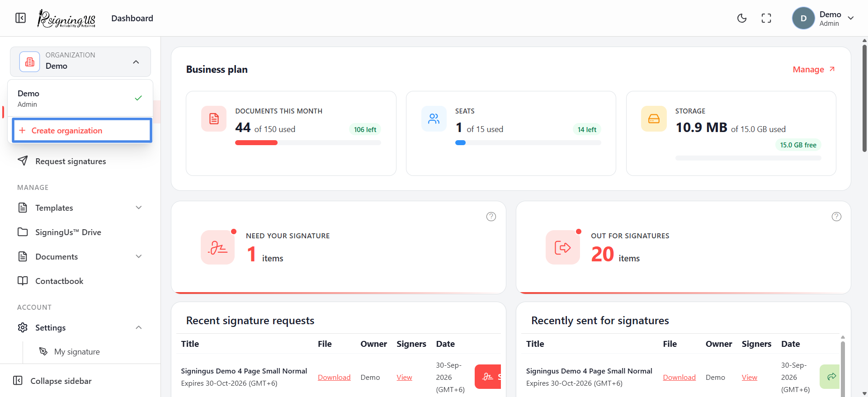Screen dimensions: 868x397
Task: Expand the Templates menu
Action: tap(80, 208)
